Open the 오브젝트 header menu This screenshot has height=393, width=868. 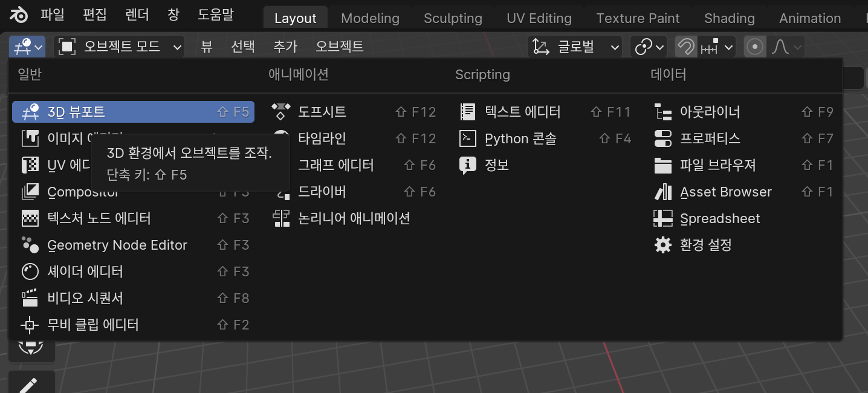pyautogui.click(x=340, y=46)
